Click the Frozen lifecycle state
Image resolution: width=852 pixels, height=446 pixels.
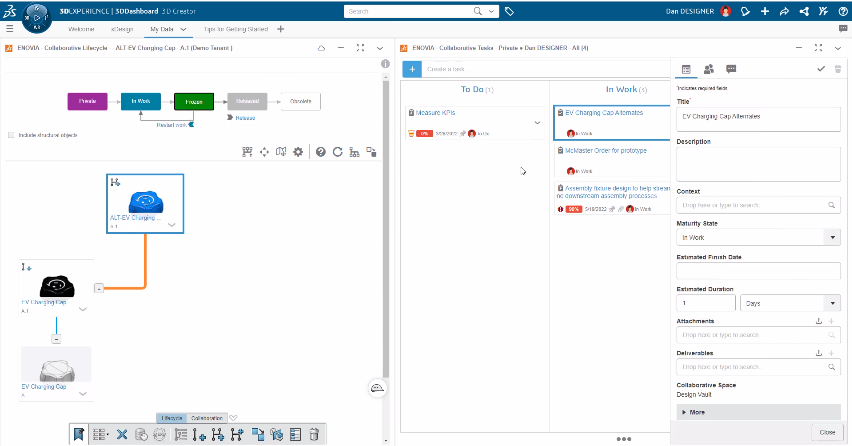193,101
